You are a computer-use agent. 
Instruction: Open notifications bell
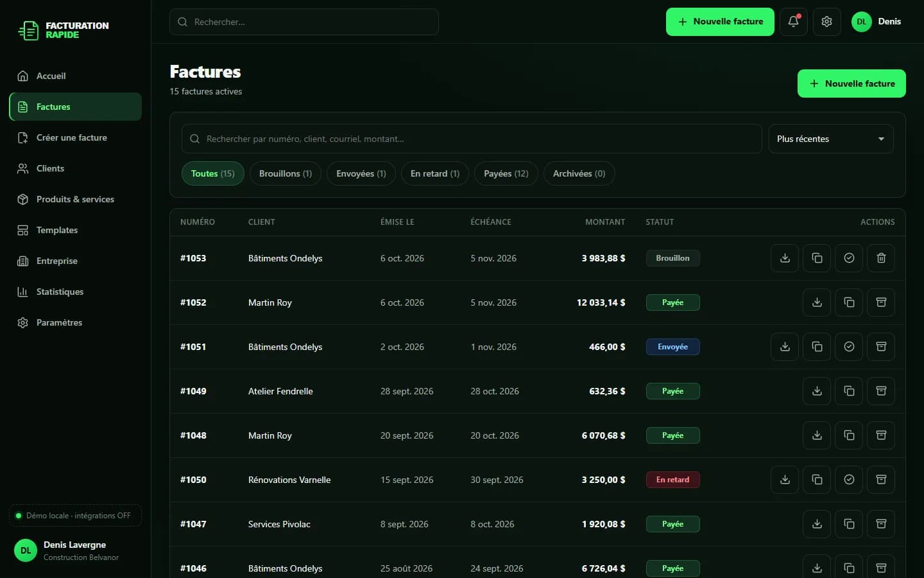click(794, 22)
